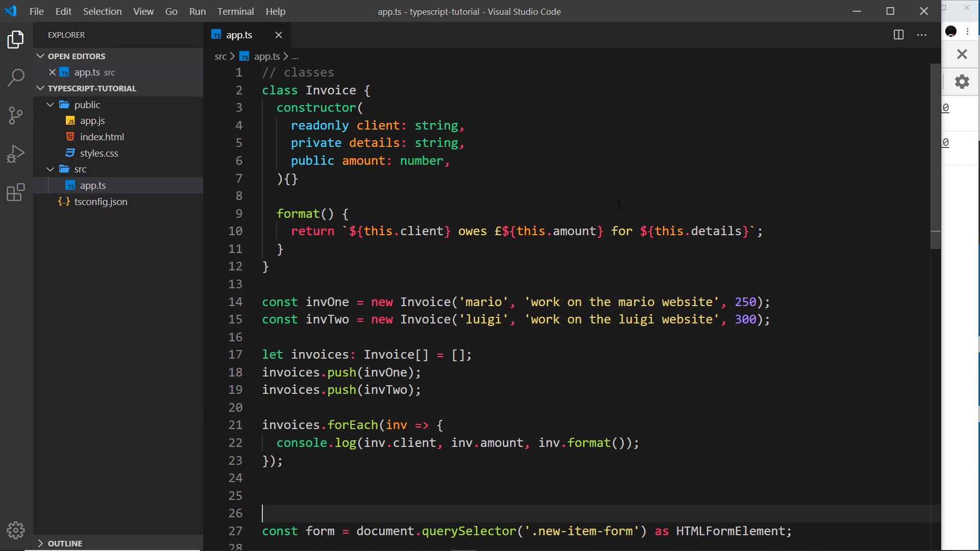This screenshot has width=980, height=551.
Task: Click the src breadcrumb segment
Action: (220, 56)
